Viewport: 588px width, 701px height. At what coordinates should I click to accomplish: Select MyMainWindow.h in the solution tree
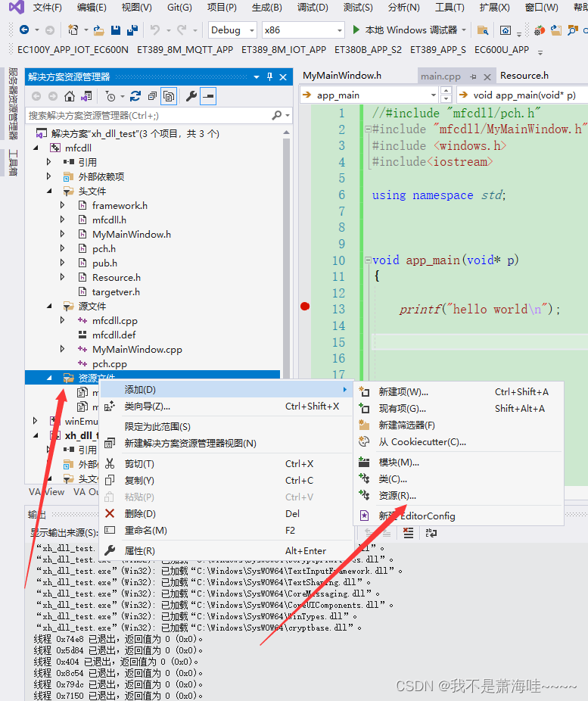point(132,234)
